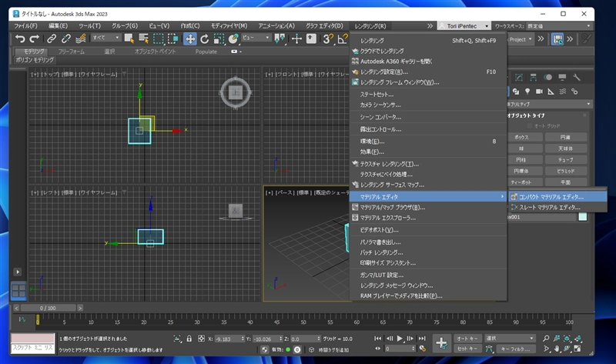Viewport: 616px width, 364px height.
Task: Open the Tori iPentec user account dropdown
Action: pyautogui.click(x=464, y=26)
